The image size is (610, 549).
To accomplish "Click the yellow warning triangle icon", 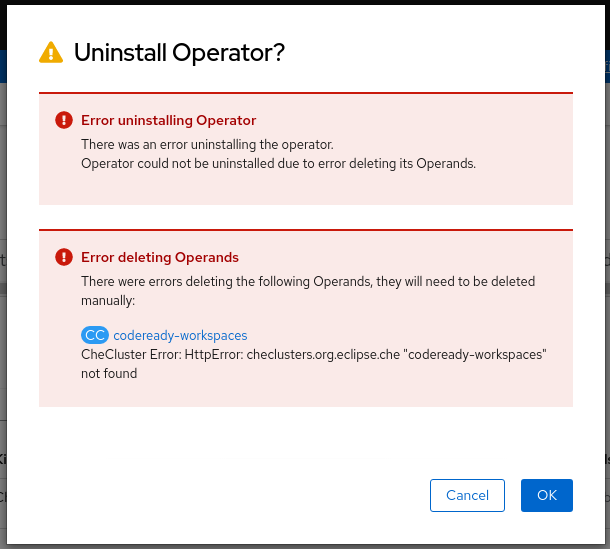I will tap(51, 52).
